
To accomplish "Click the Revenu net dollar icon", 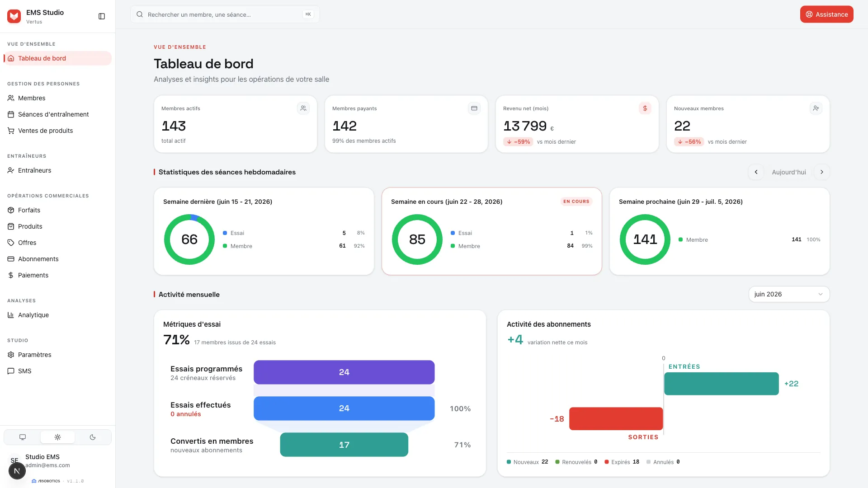I will pos(645,108).
